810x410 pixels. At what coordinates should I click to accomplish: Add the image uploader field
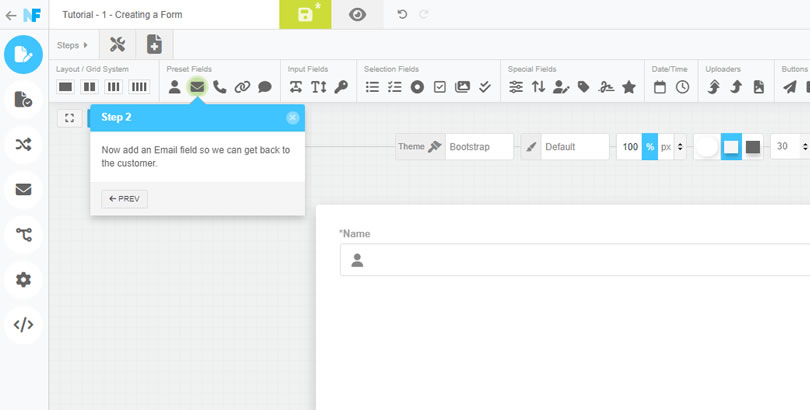point(759,87)
